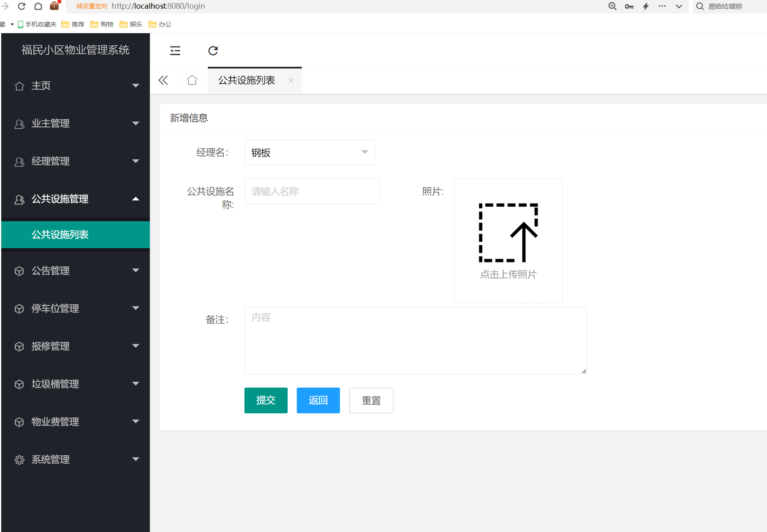Click the user icon beside 业主管理
The image size is (767, 532).
(x=20, y=124)
